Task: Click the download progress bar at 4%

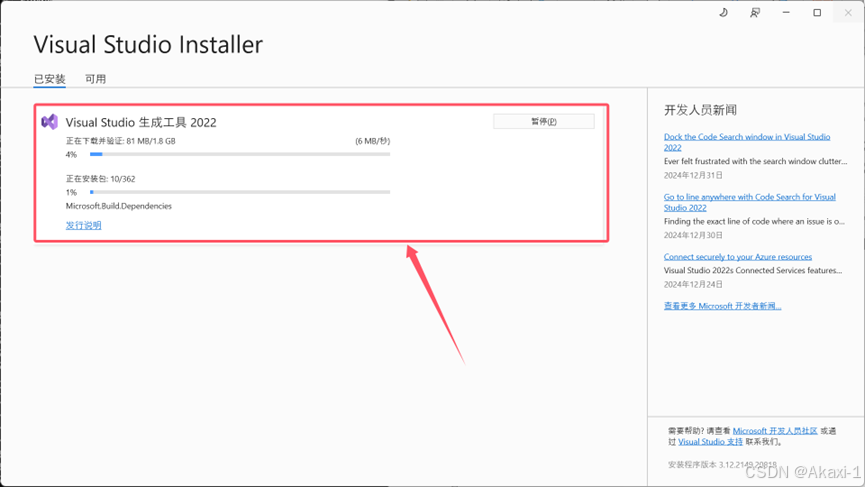Action: (240, 154)
